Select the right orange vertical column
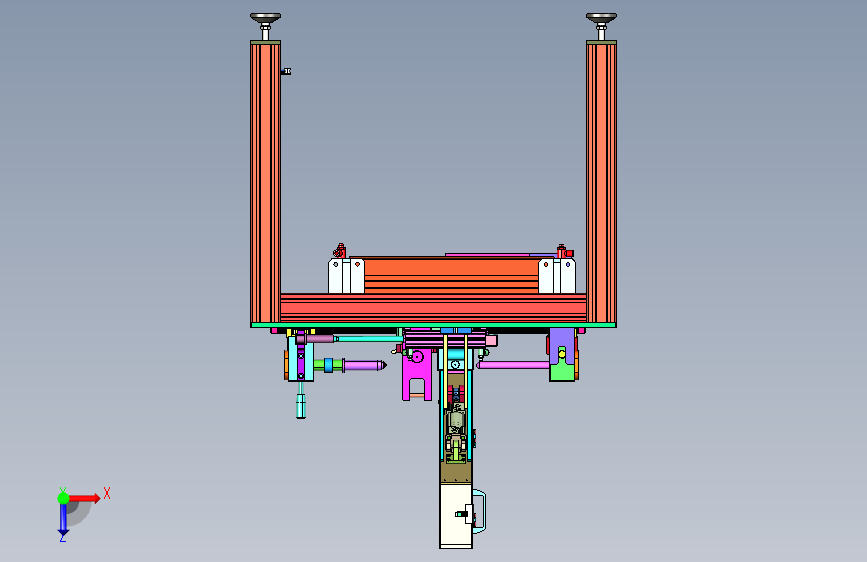 (601, 182)
